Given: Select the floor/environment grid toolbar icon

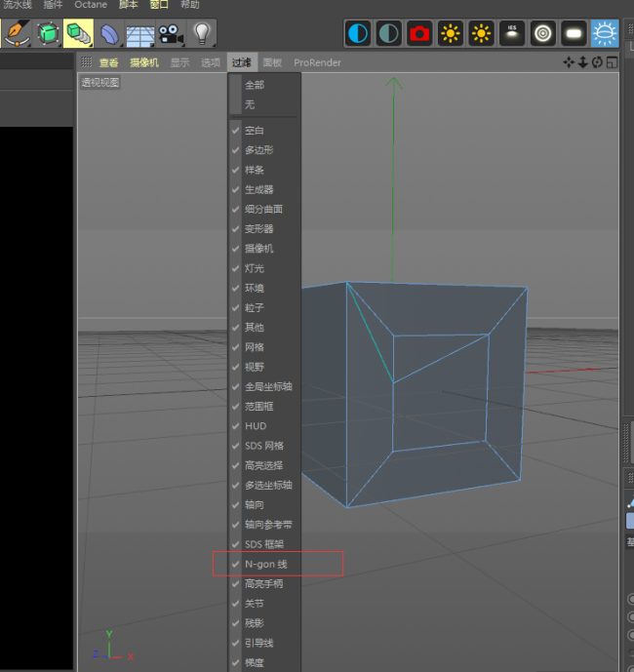Looking at the screenshot, I should click(x=139, y=34).
